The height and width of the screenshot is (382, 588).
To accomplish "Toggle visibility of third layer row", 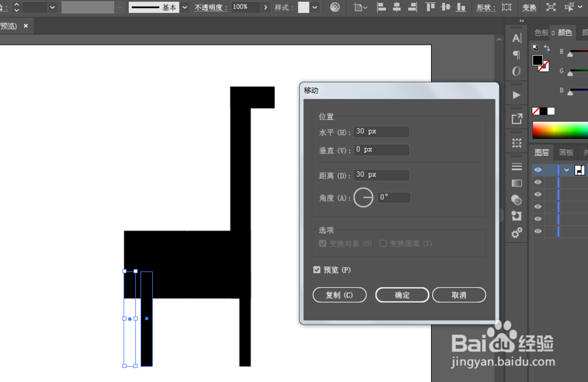I will pos(538,194).
